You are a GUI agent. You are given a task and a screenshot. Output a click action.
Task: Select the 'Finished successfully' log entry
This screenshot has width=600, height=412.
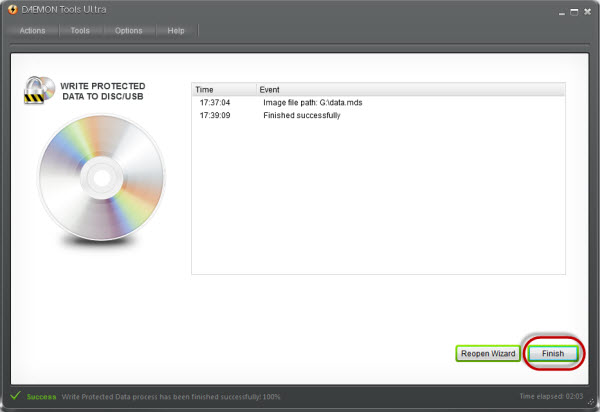click(x=302, y=116)
